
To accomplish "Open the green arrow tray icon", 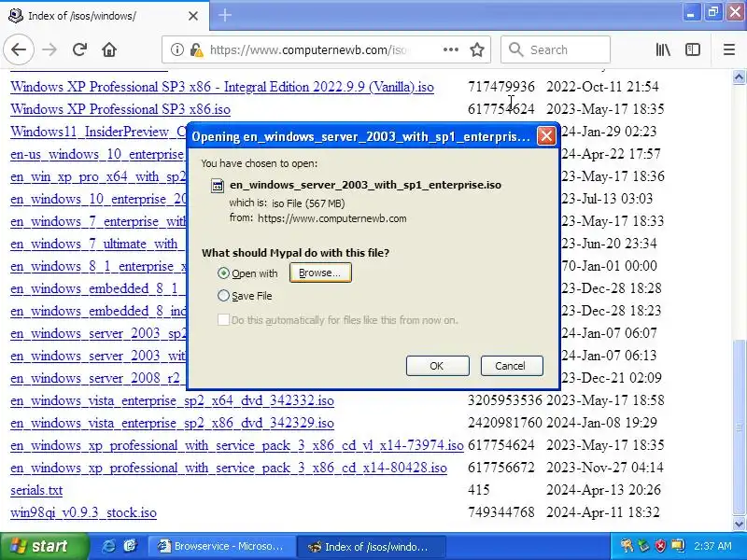I will coord(644,546).
